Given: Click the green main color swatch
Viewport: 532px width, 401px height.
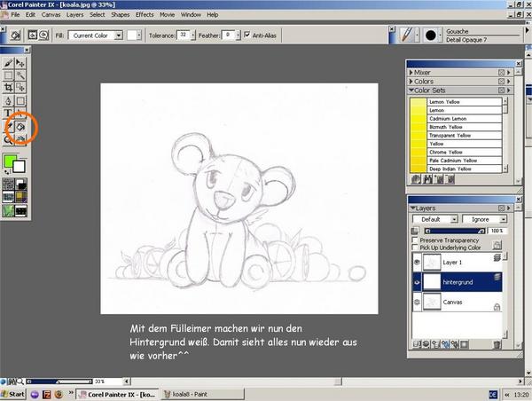Looking at the screenshot, I should click(10, 161).
